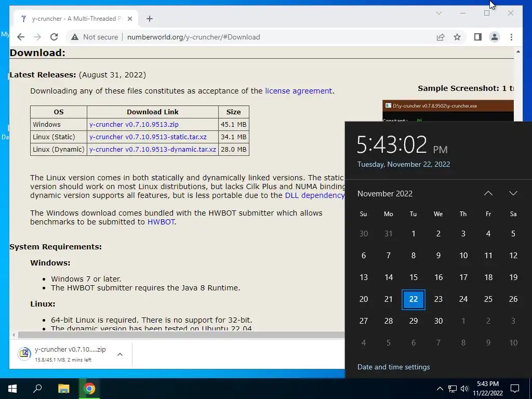Open the Chrome three-dot menu
The height and width of the screenshot is (399, 532).
(x=511, y=37)
